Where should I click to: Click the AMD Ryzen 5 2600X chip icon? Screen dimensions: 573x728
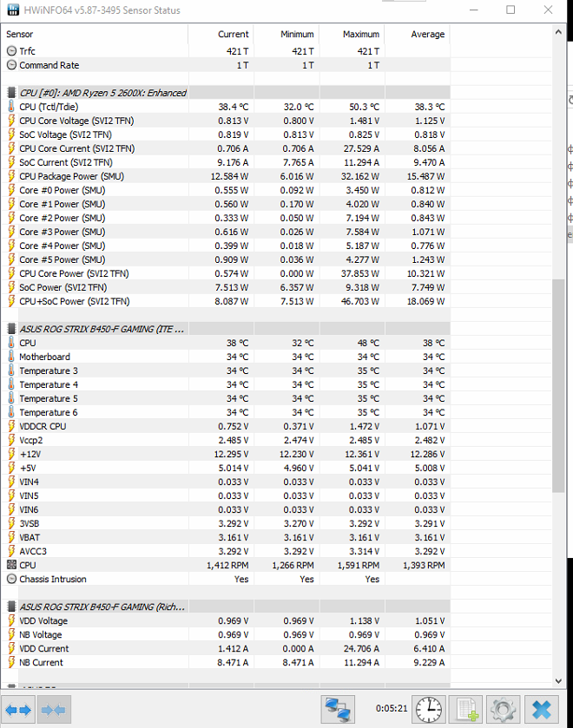[11, 92]
